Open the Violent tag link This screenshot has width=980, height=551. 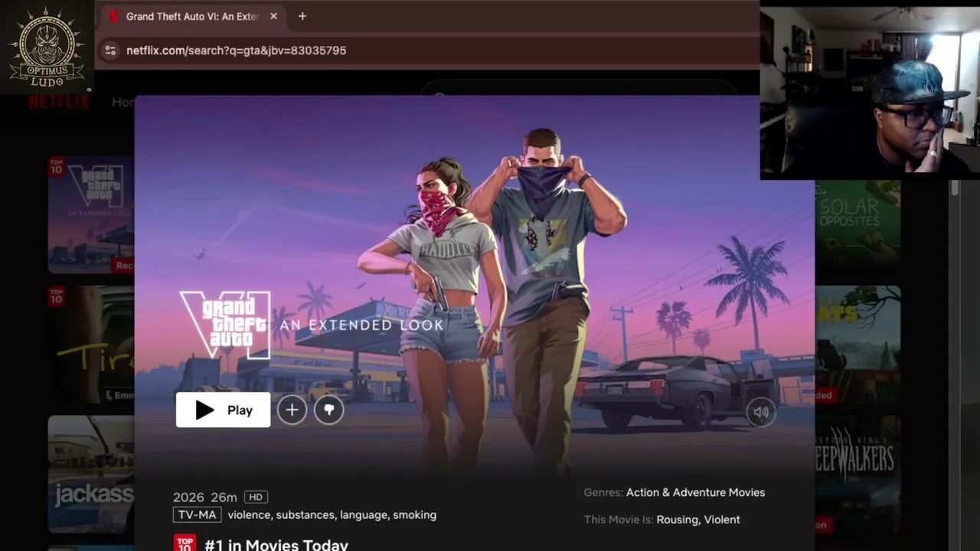[722, 520]
